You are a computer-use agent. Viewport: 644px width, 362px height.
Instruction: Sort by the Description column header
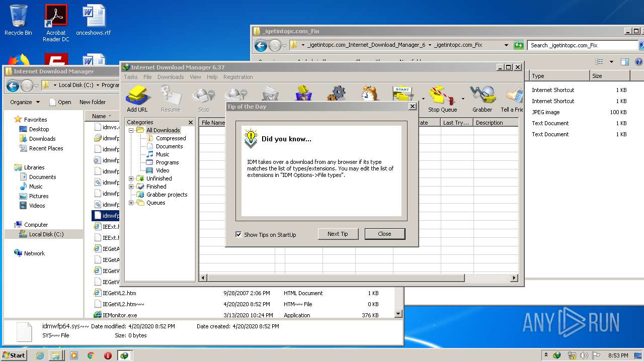[x=496, y=123]
